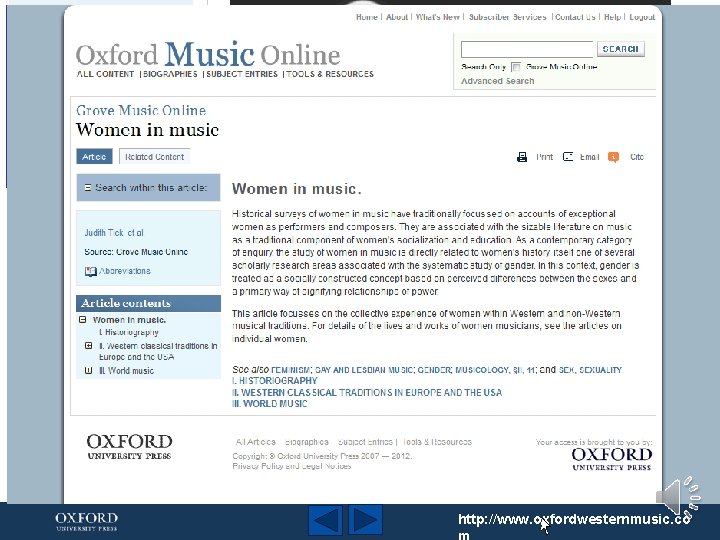Click the footer Subject Entries link
This screenshot has height=540, width=720.
coord(365,442)
